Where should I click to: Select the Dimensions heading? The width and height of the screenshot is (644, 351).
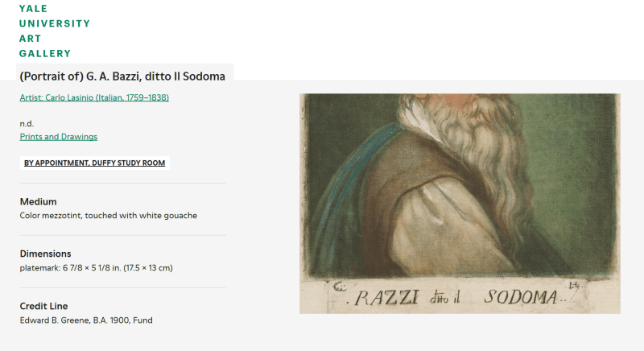coord(45,254)
